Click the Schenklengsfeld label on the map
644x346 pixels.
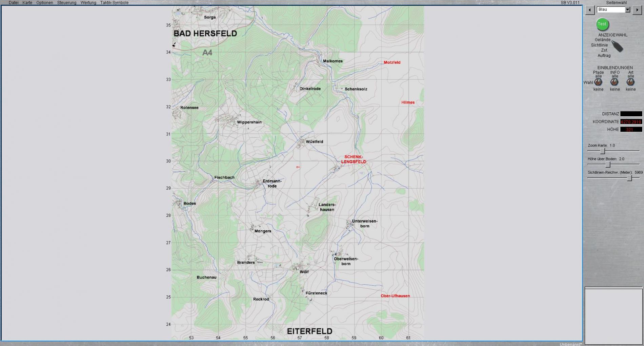click(353, 159)
